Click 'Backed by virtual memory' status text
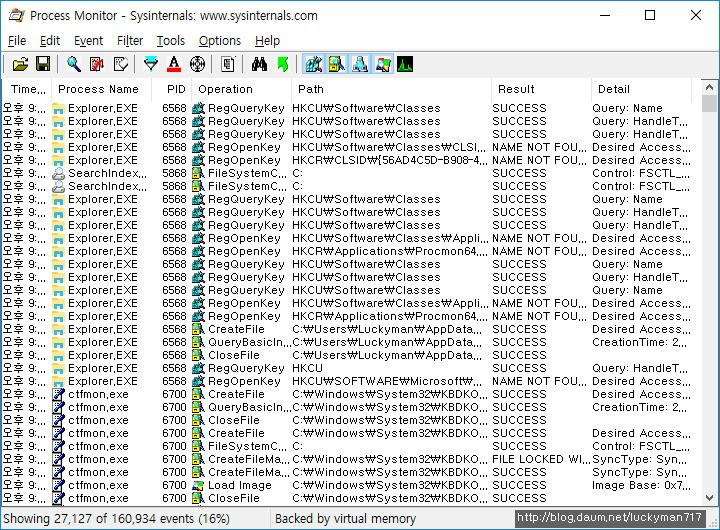 (x=345, y=519)
